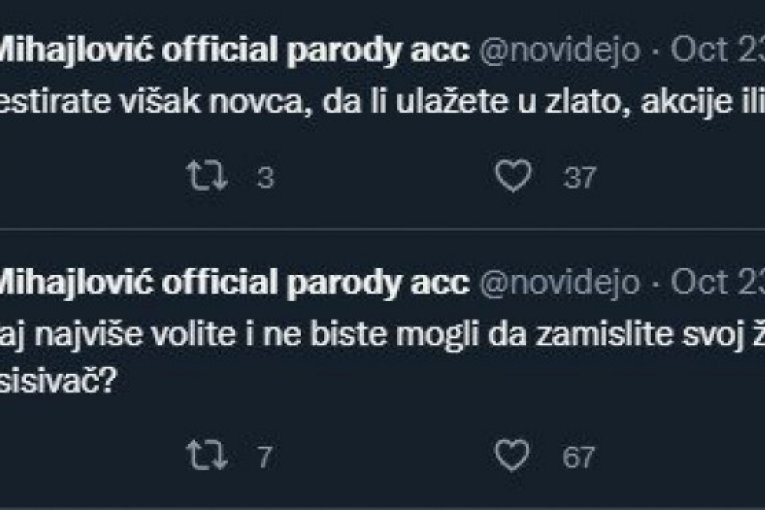Screen dimensions: 765x510
Task: Click 'zamislite' in the second tweet text
Action: pos(594,335)
